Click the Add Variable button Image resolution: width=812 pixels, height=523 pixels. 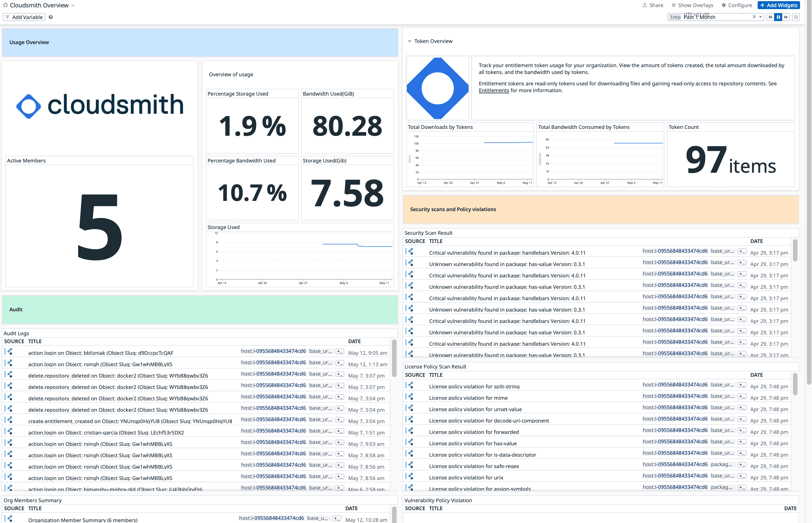pos(24,17)
